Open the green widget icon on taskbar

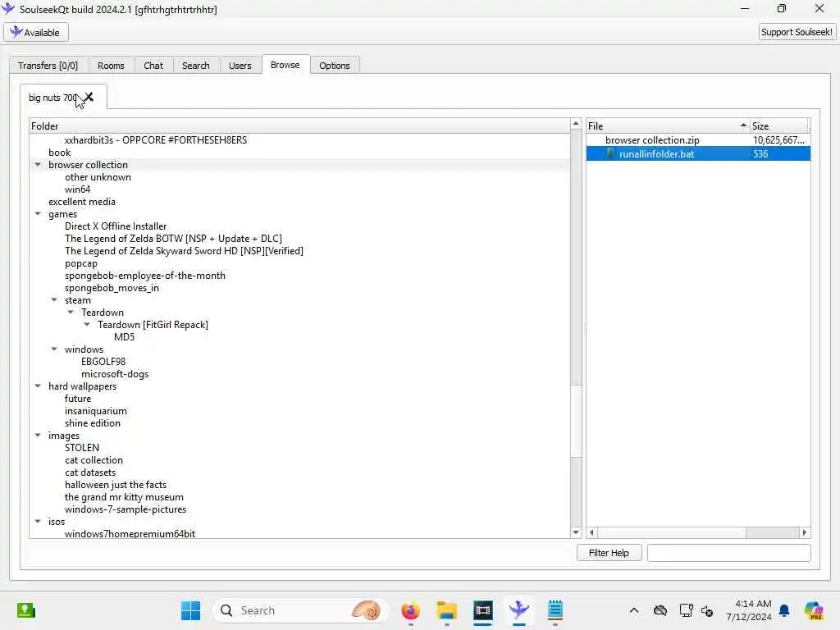25,610
